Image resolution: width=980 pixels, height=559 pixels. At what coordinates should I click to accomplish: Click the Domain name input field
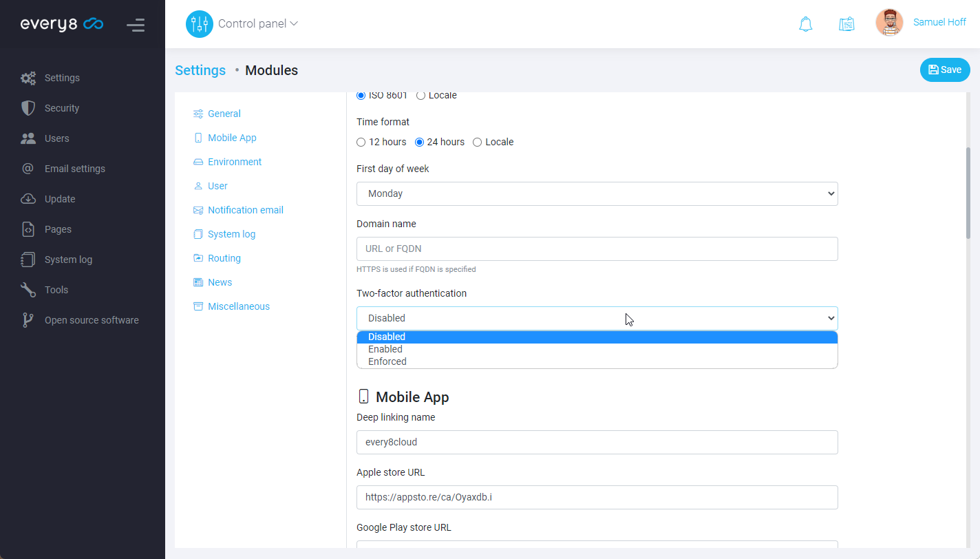[x=597, y=249]
